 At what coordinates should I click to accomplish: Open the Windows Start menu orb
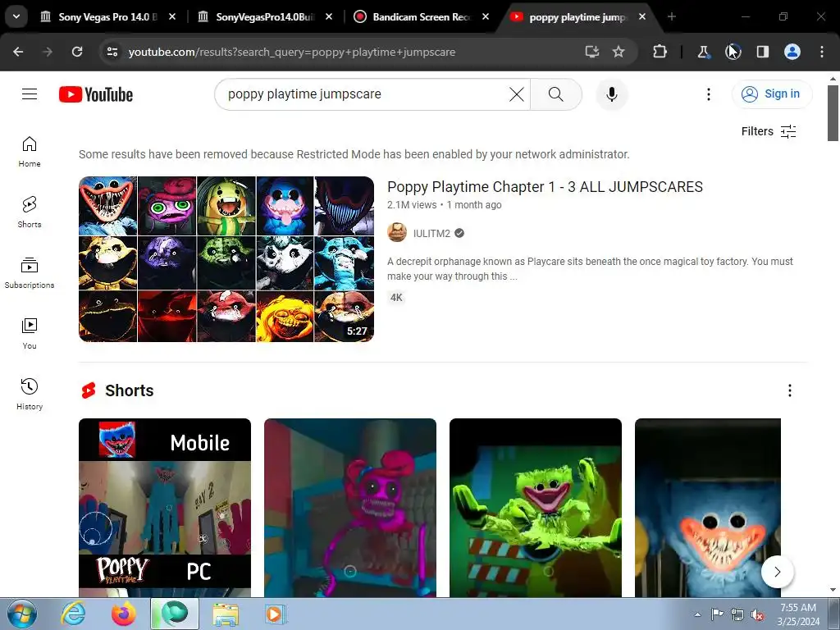[x=22, y=614]
